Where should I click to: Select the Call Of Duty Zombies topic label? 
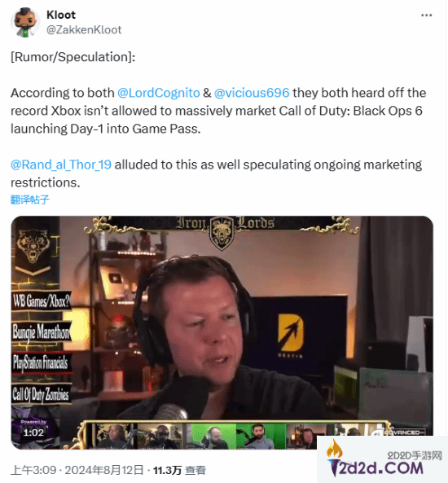click(41, 394)
